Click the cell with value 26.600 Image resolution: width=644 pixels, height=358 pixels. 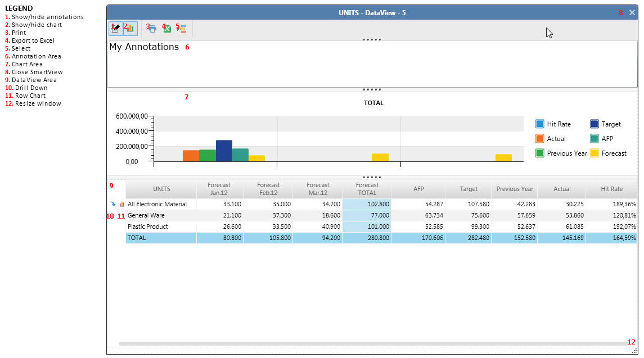220,226
